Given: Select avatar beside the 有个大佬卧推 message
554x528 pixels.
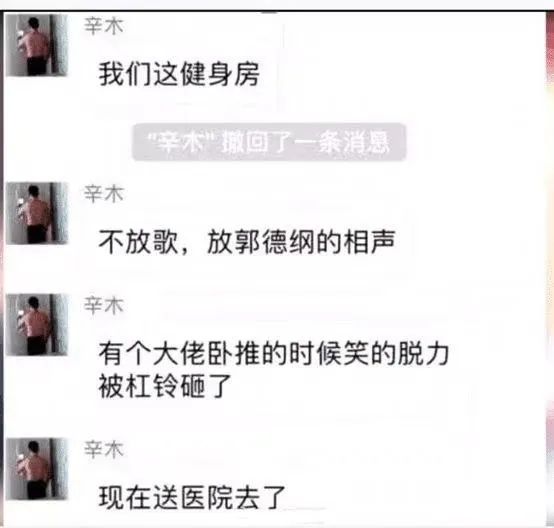Looking at the screenshot, I should [37, 324].
